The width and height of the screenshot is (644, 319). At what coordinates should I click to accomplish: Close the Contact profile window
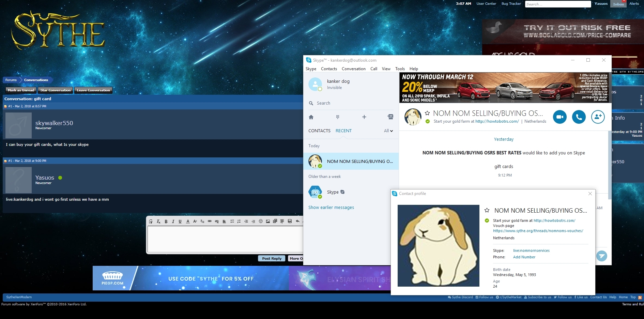click(x=590, y=194)
